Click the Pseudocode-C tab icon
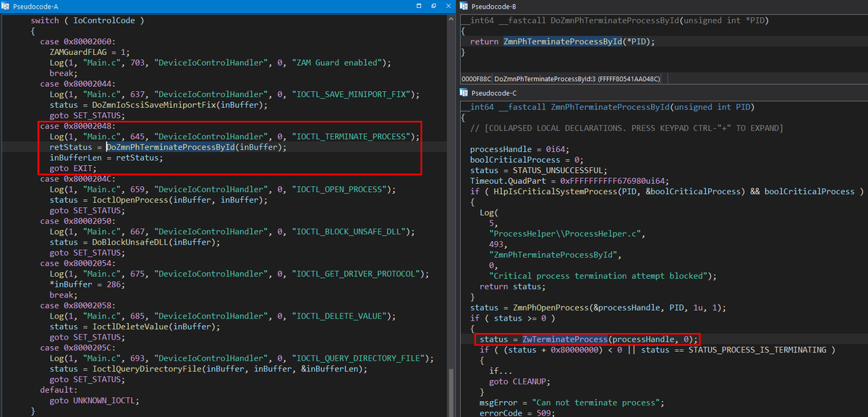This screenshot has height=417, width=868. coord(465,92)
